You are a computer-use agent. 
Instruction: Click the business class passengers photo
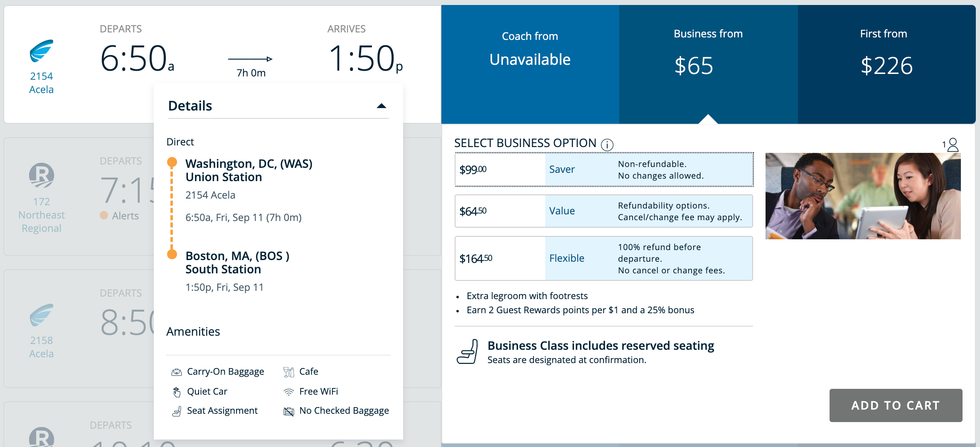point(863,196)
